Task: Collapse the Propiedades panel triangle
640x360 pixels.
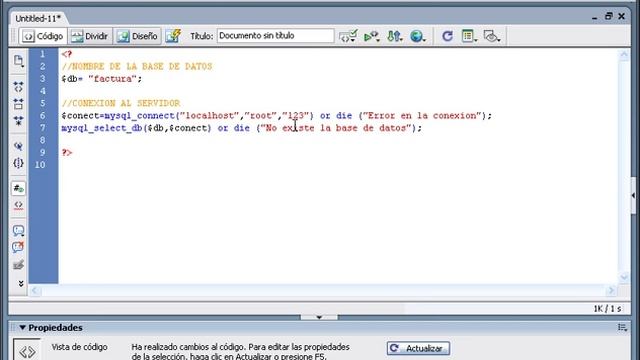Action: point(22,327)
